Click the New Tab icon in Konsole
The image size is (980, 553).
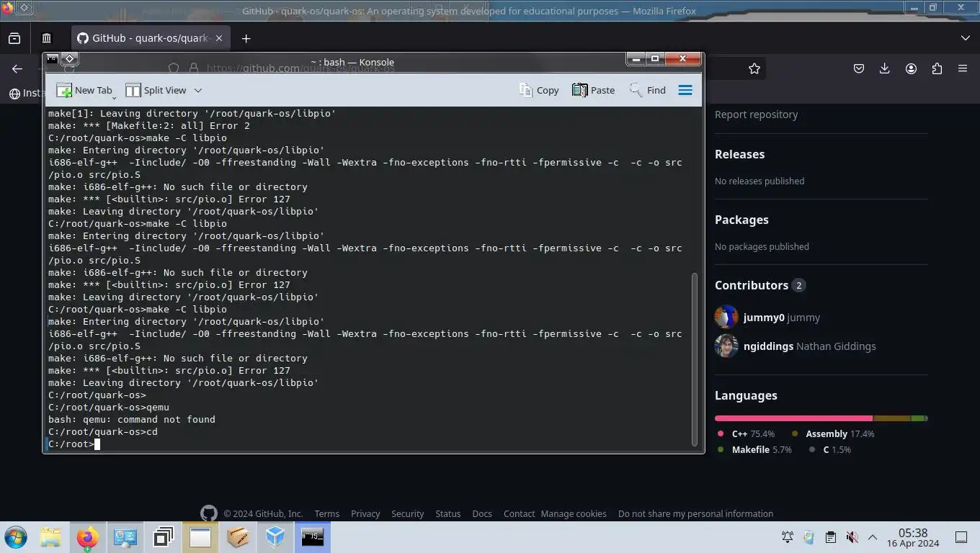(64, 91)
